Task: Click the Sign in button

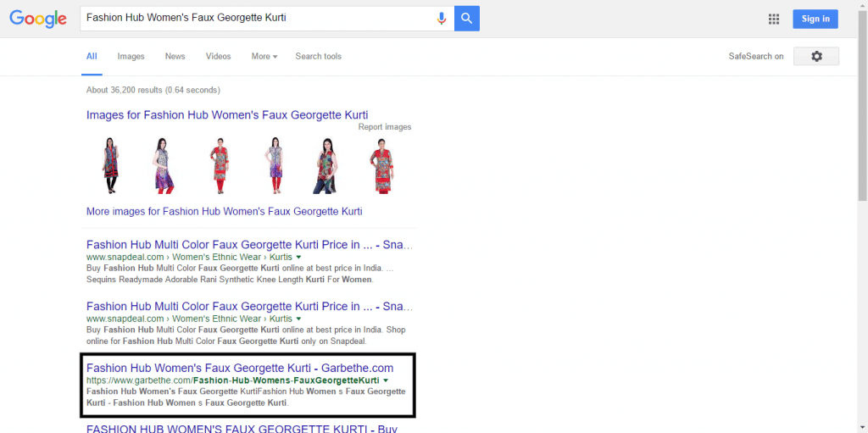Action: coord(815,19)
